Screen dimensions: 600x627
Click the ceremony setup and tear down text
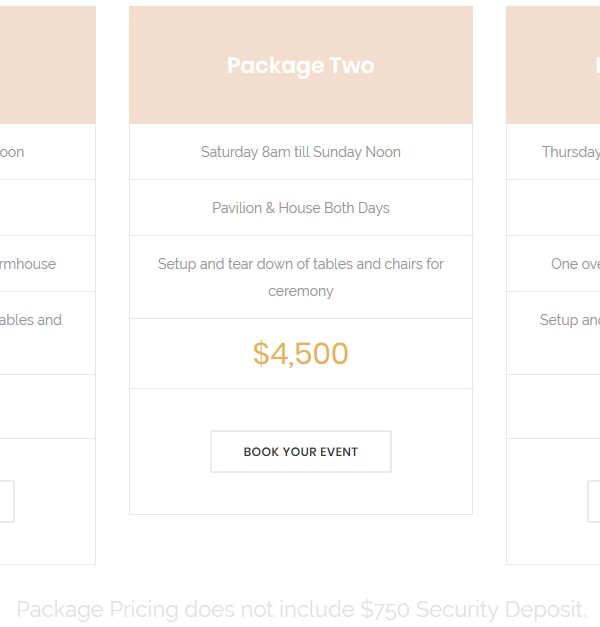click(301, 278)
